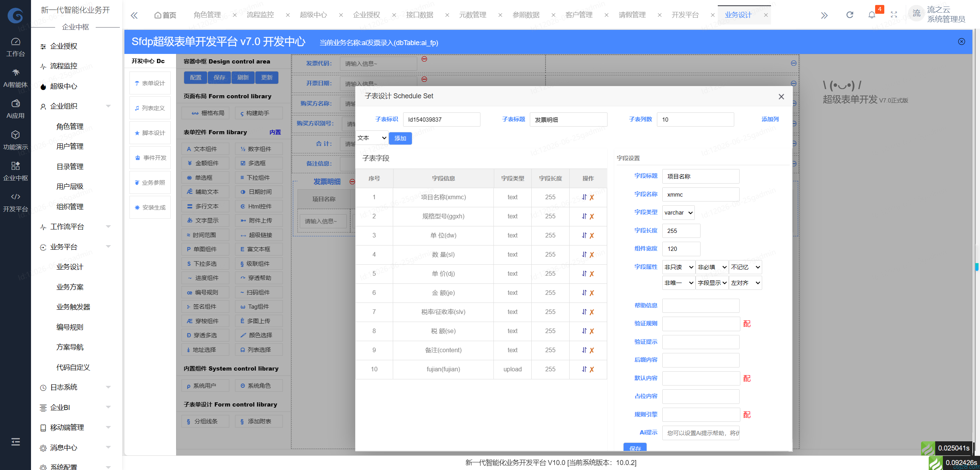This screenshot has height=470, width=980.
Task: Expand the 日志系统 menu group
Action: 75,387
